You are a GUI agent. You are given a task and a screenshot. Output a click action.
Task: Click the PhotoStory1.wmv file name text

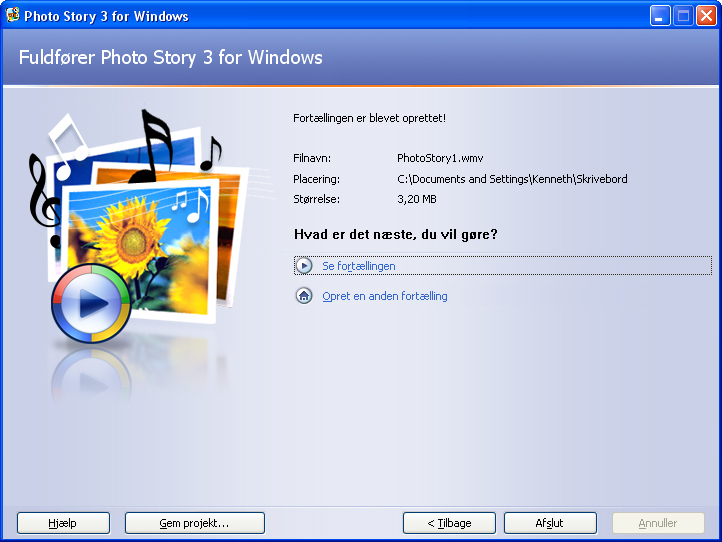point(440,158)
